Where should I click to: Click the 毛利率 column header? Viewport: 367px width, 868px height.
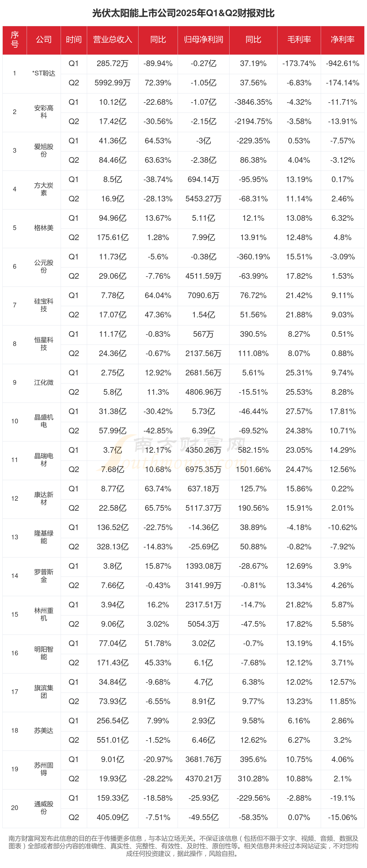(298, 40)
